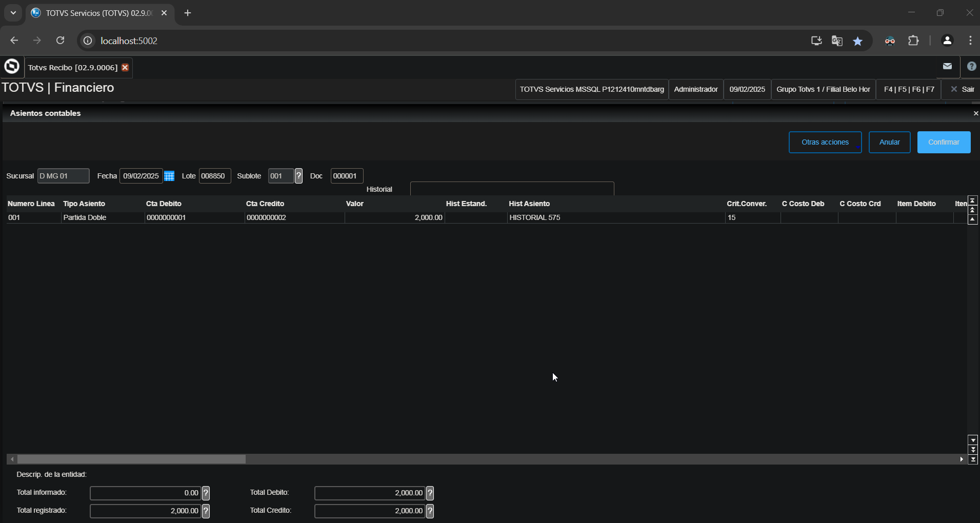Open the browser extensions puzzle icon

click(913, 41)
